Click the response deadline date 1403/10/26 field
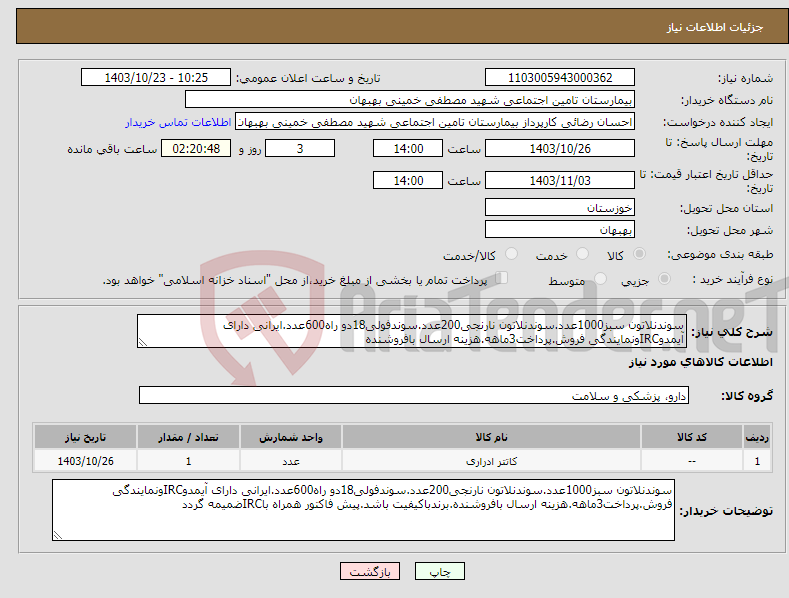The height and width of the screenshot is (598, 789). [x=560, y=148]
